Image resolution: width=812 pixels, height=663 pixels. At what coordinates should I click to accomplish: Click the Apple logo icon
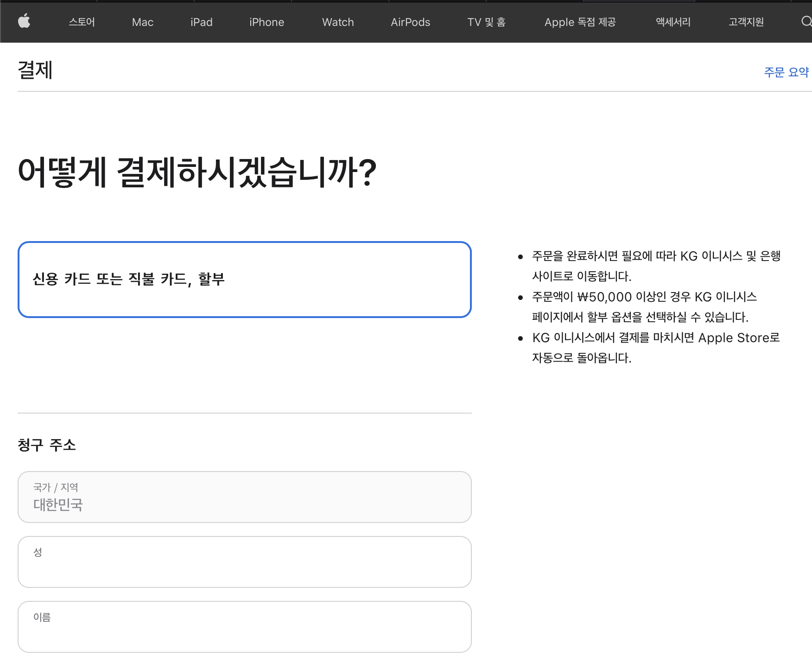(24, 21)
